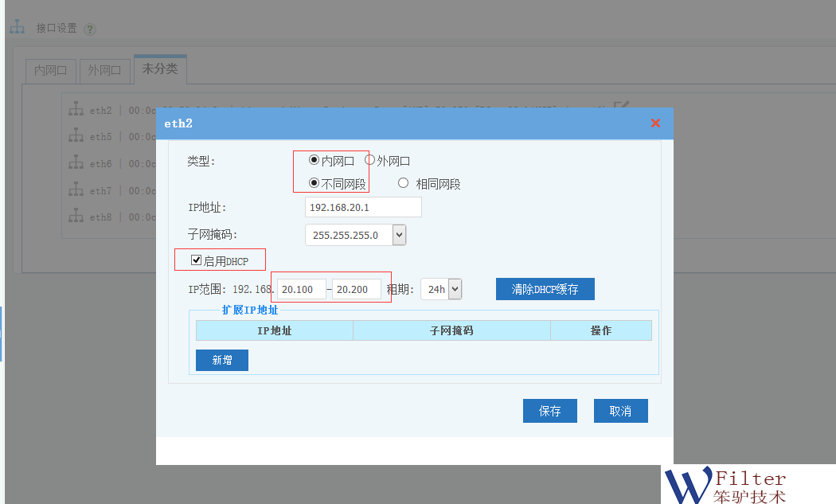This screenshot has width=836, height=504.
Task: Open the 子网掩码 dropdown list
Action: coord(399,235)
